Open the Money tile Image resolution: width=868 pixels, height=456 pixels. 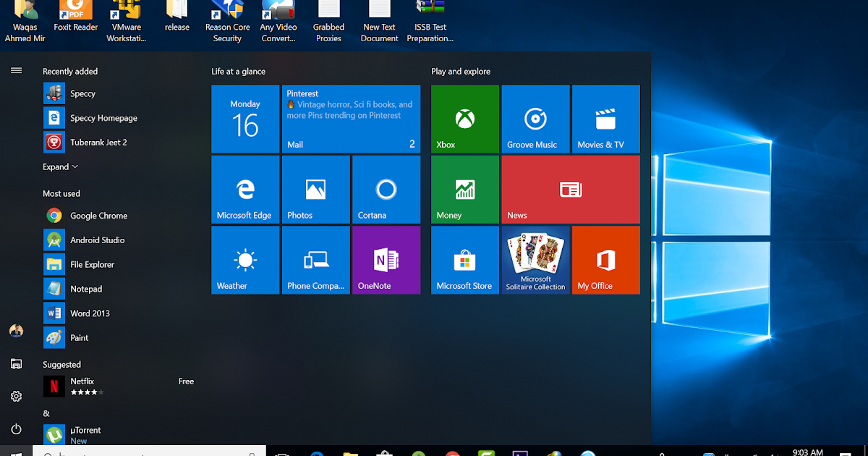tap(465, 190)
